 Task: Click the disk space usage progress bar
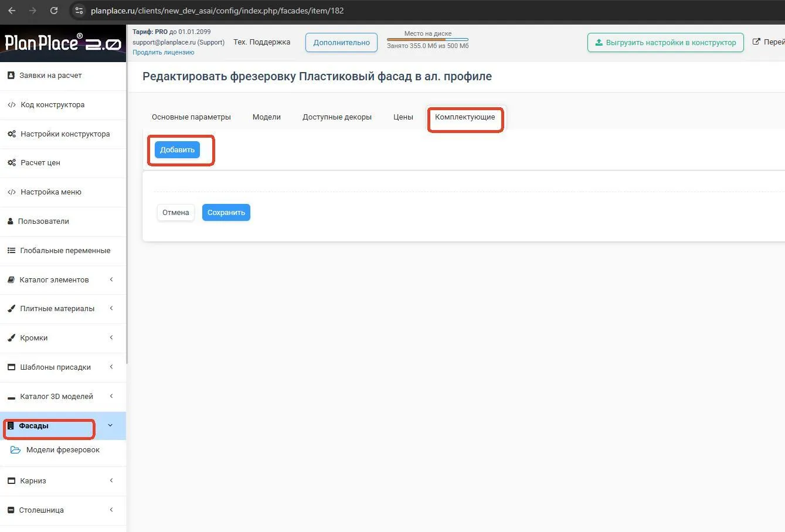click(427, 40)
